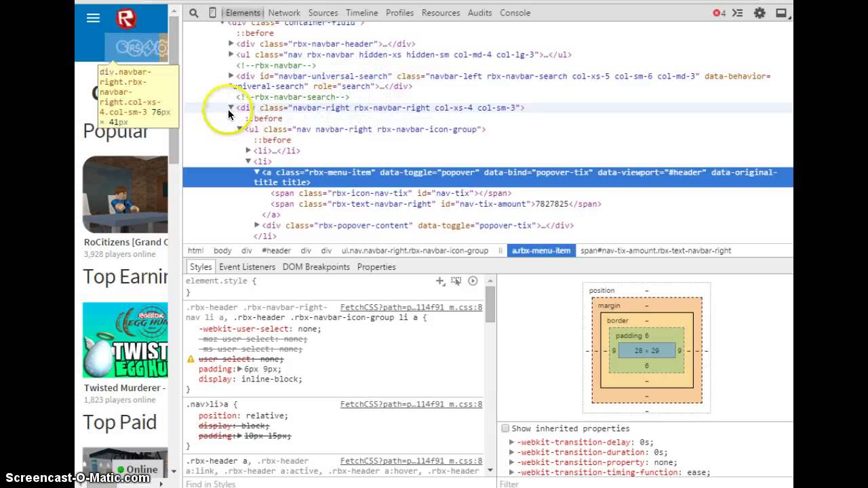The width and height of the screenshot is (868, 488).
Task: Expand the first collapsed li node
Action: tap(248, 150)
